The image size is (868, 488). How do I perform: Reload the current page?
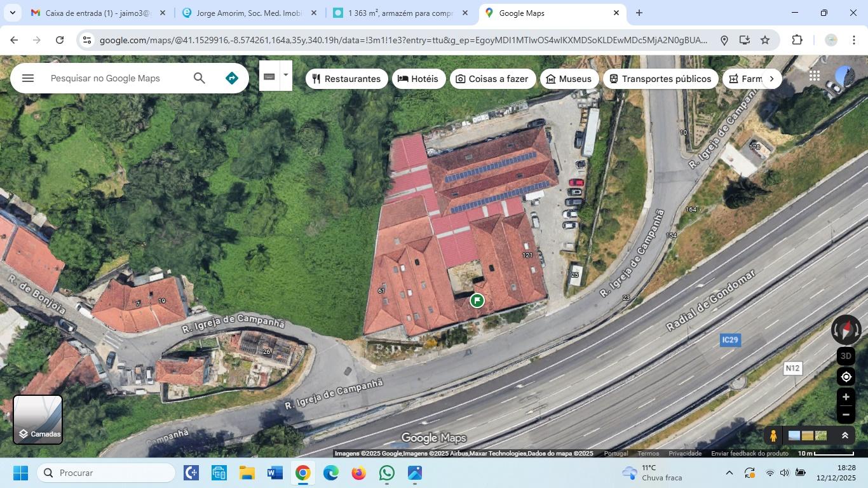(x=60, y=40)
